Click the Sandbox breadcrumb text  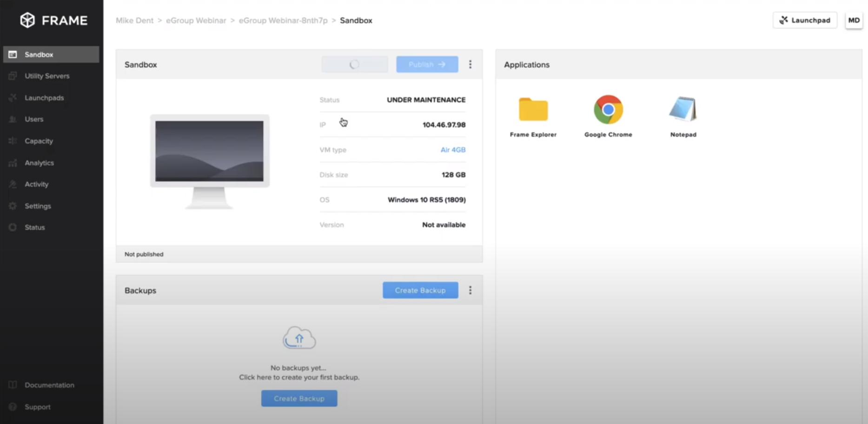[356, 20]
